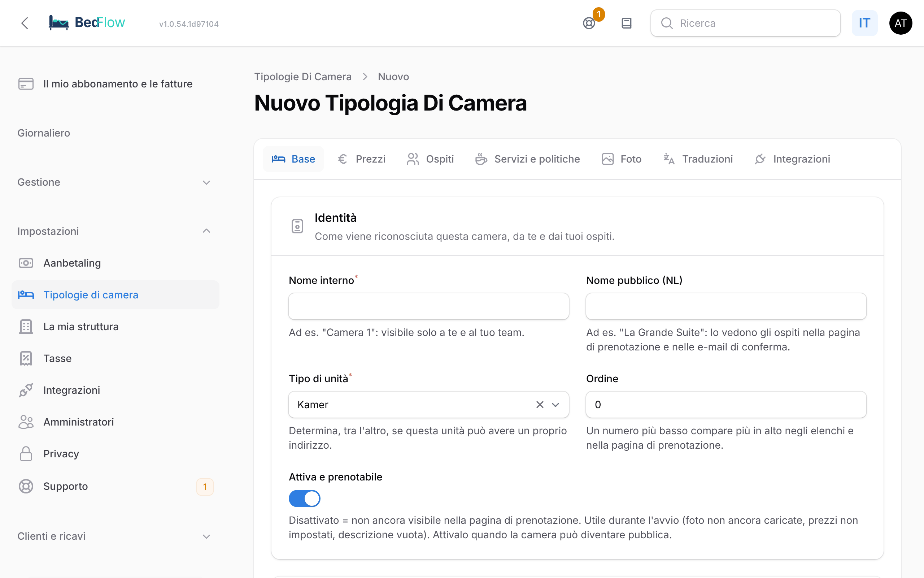Open the Servizi e politiche tab
924x578 pixels.
coord(528,159)
